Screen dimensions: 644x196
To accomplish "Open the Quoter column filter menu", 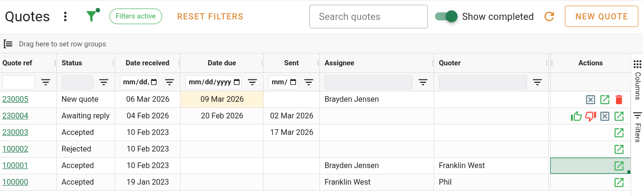I will 537,82.
